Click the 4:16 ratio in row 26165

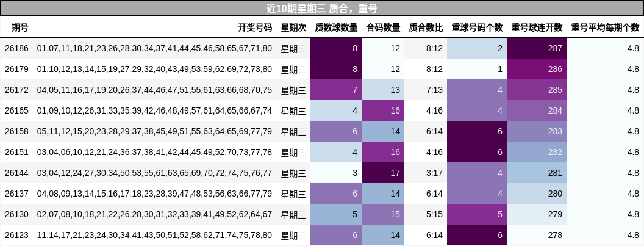[x=426, y=110]
